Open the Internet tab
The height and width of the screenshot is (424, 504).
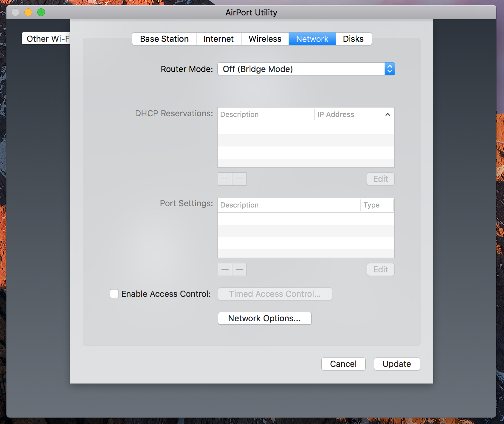coord(219,39)
